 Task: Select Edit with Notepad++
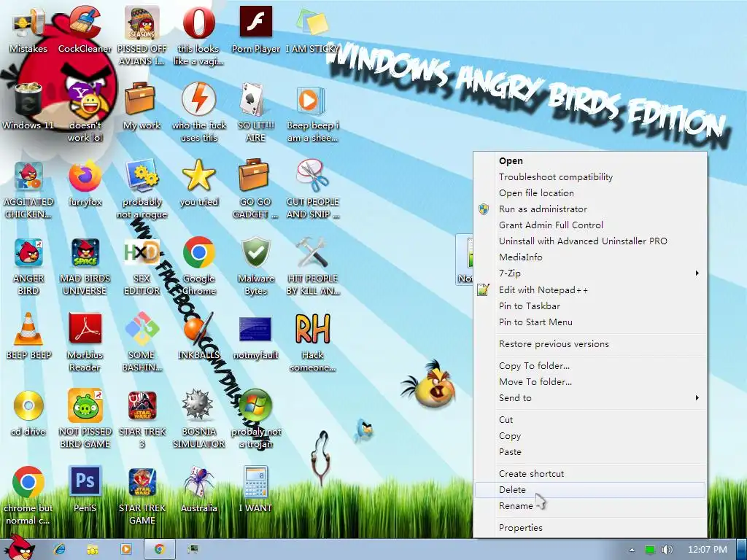coord(589,290)
